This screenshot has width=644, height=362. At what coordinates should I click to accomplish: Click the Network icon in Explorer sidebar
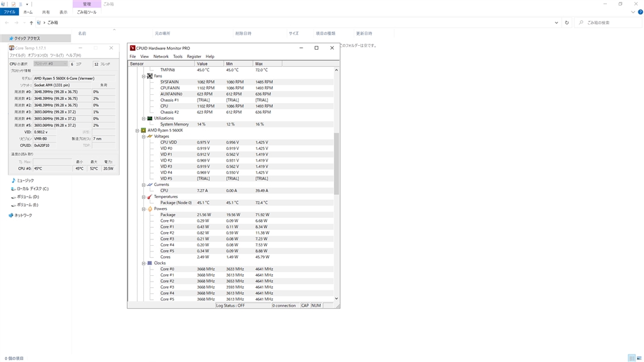pyautogui.click(x=11, y=215)
